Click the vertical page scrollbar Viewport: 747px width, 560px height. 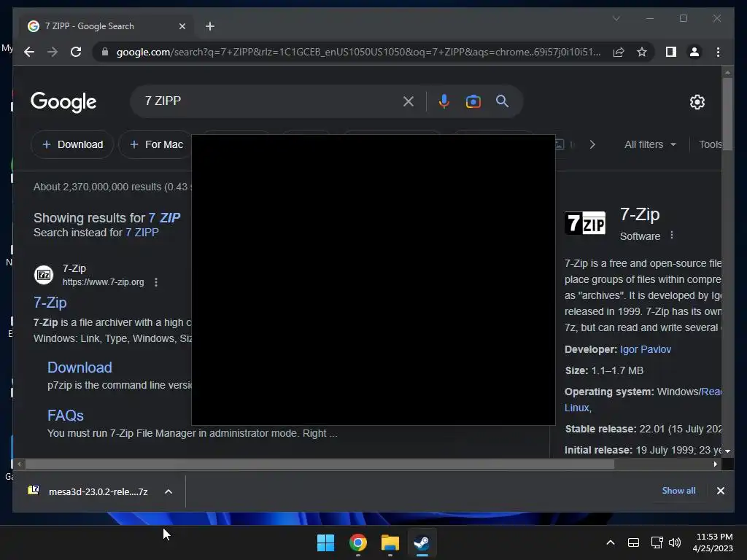[727, 114]
